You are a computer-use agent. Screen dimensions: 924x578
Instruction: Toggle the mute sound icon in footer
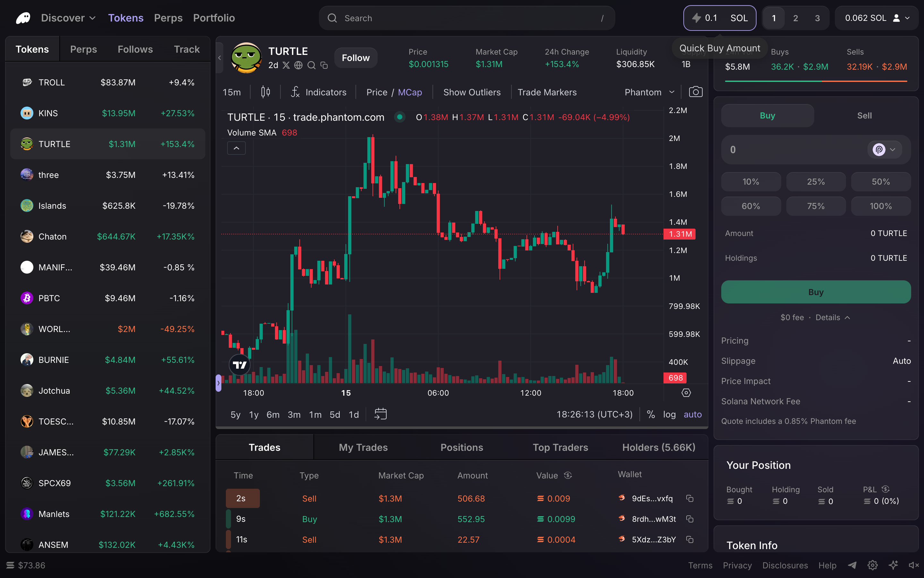tap(914, 565)
